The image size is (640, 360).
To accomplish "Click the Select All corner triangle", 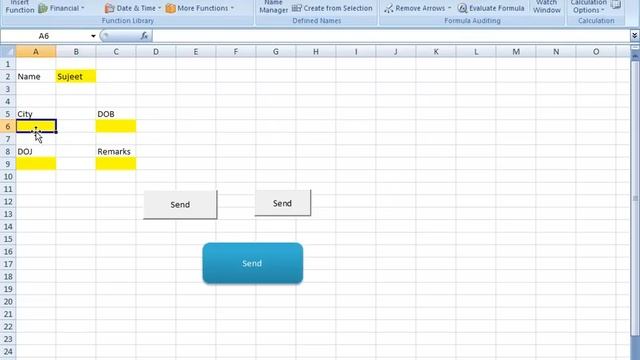I will pos(8,51).
